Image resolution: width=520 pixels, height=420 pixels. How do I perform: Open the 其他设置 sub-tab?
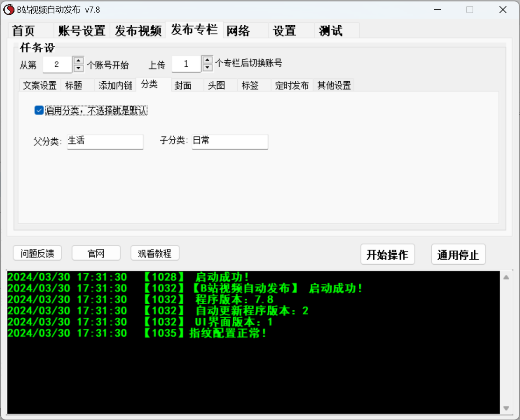pyautogui.click(x=334, y=85)
